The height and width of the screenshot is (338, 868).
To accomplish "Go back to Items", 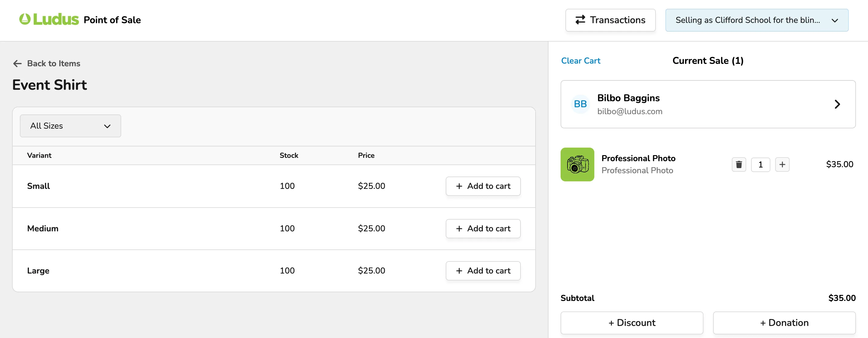I will pos(46,63).
